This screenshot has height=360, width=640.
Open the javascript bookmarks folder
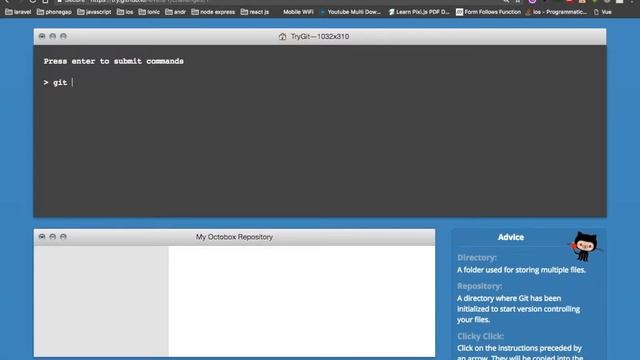(94, 12)
